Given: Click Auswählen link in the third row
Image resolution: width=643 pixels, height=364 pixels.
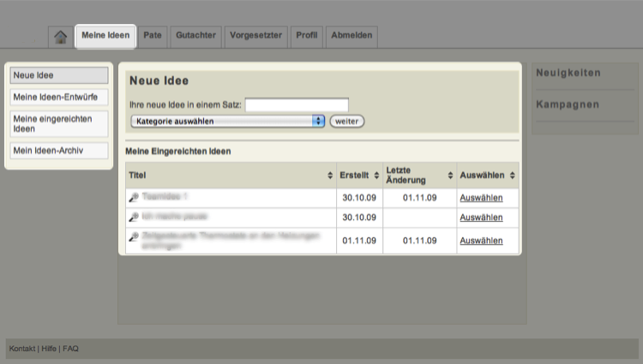Looking at the screenshot, I should [481, 241].
